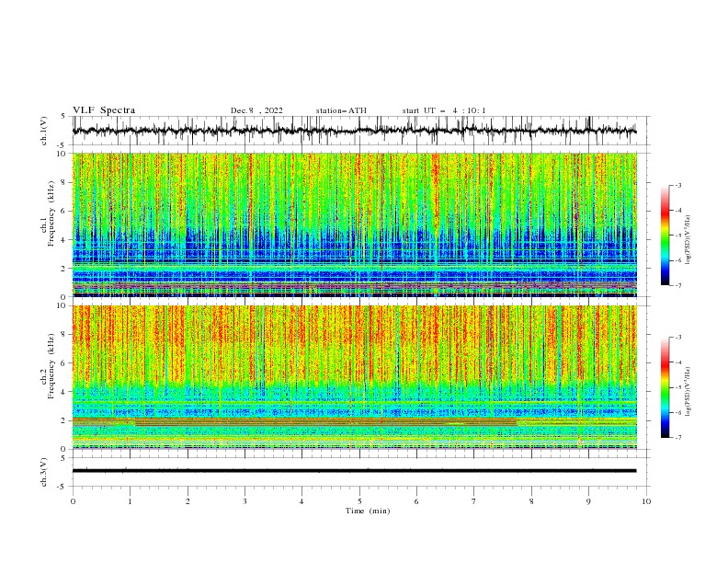
Task: Click the ch.1 voltage waveform trace
Action: (x=354, y=131)
